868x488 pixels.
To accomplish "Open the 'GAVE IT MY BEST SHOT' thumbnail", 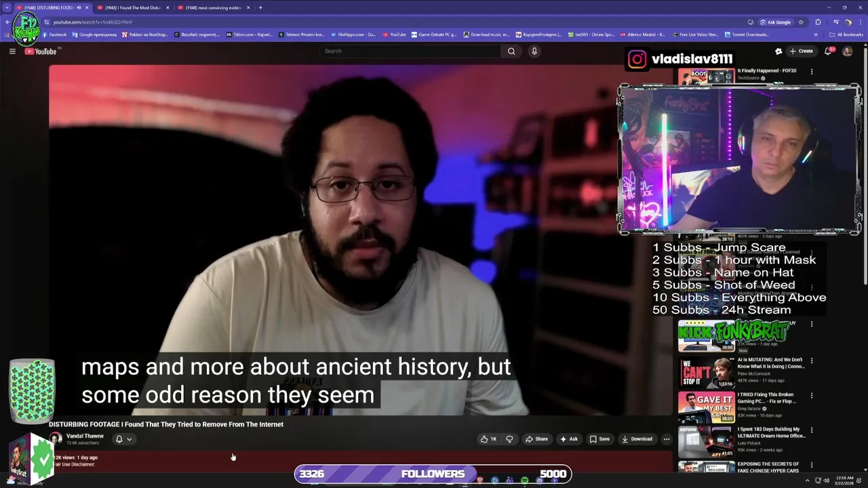I will click(x=707, y=407).
